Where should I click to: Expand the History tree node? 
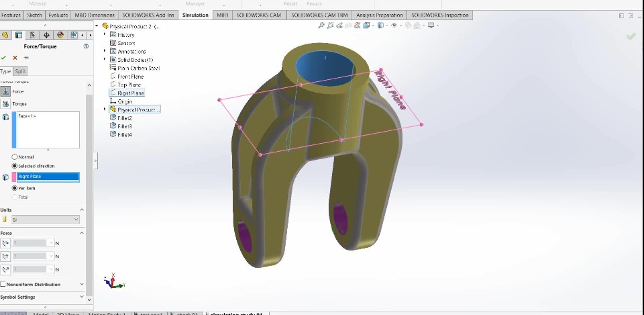[x=105, y=34]
